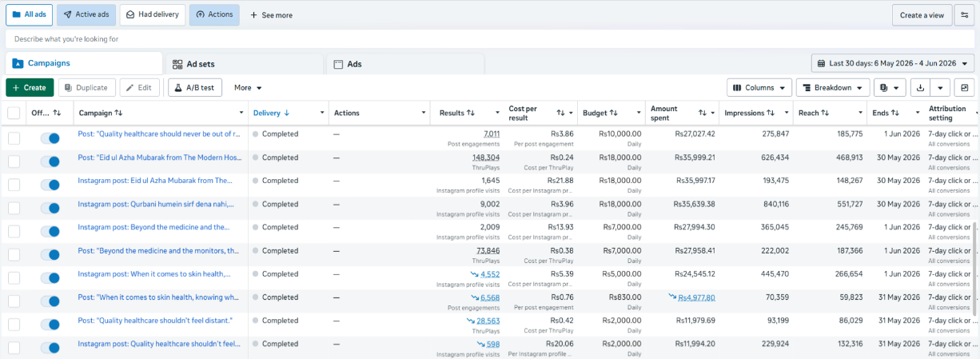
Task: Click the Campaigns folder icon
Action: [x=18, y=63]
